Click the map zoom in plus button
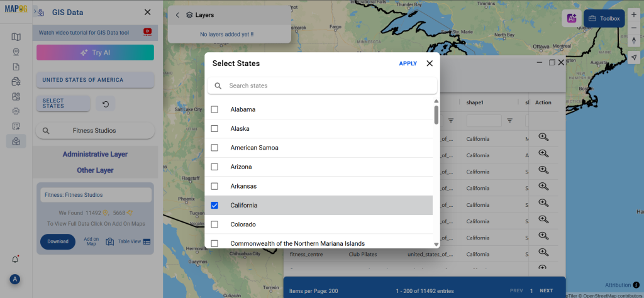 (x=634, y=14)
